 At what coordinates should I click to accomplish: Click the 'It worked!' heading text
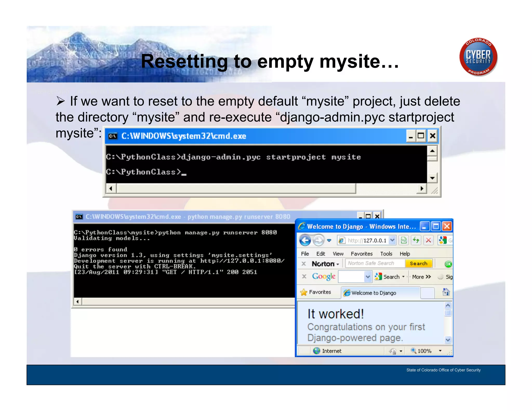(336, 314)
